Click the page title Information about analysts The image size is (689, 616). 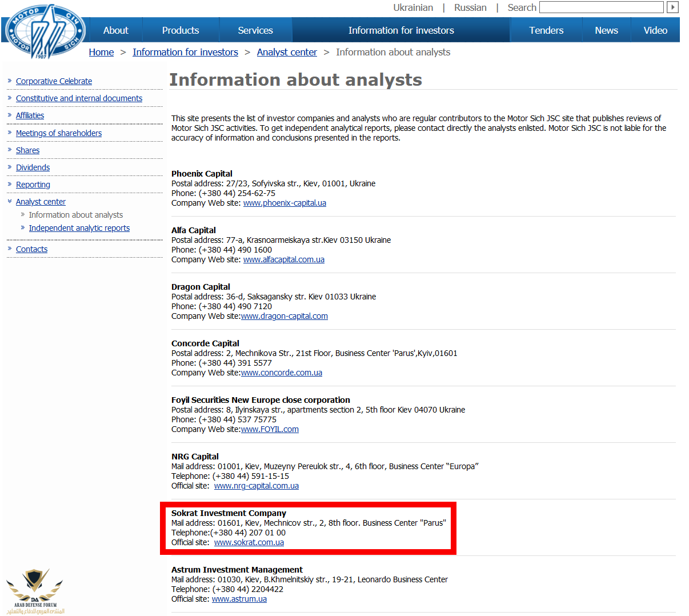tap(295, 79)
